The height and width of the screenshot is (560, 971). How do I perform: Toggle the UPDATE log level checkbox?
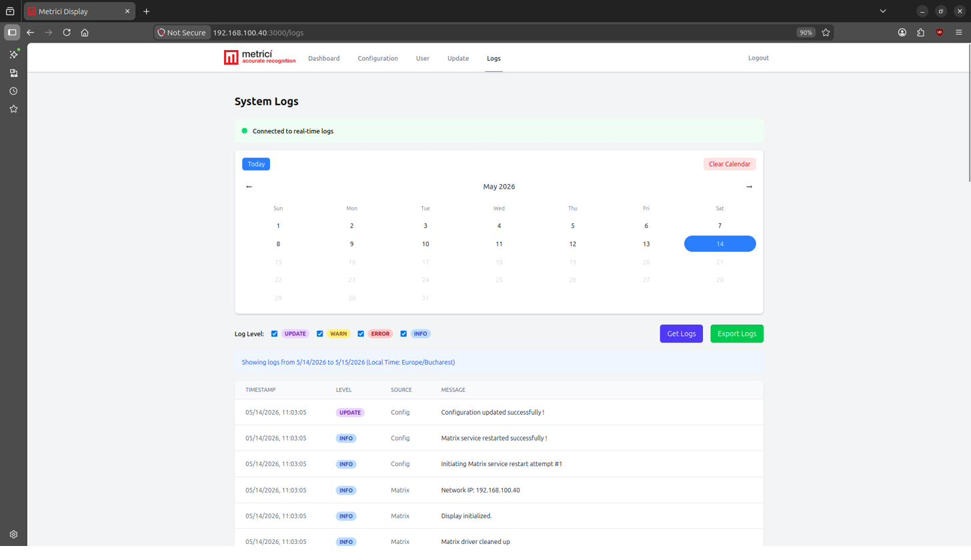(x=275, y=334)
